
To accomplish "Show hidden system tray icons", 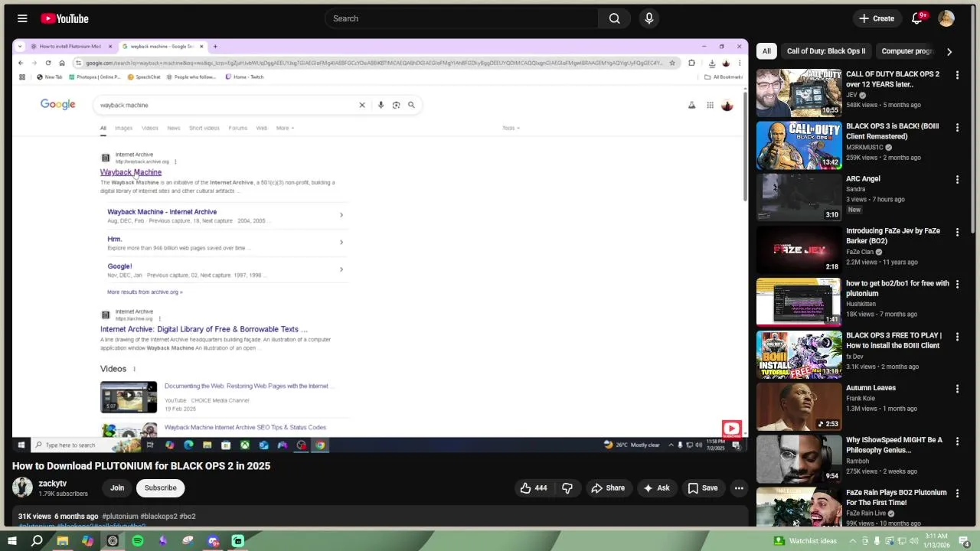I will pos(853,541).
